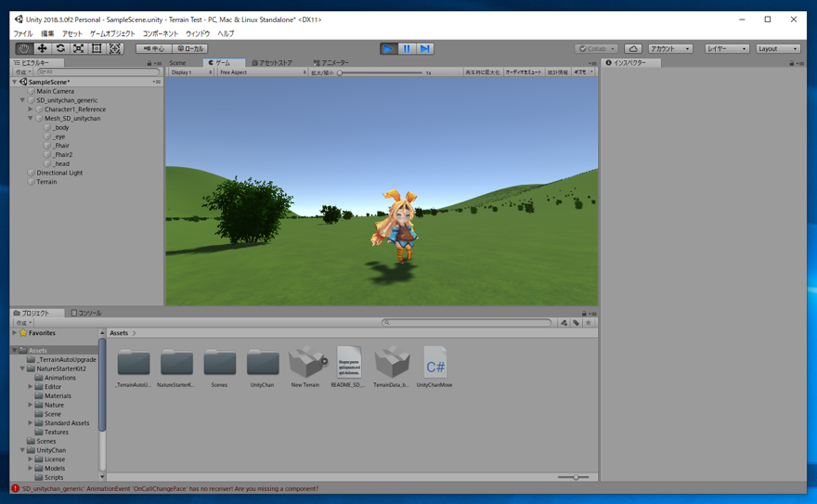Click the red error icon in status bar
817x504 pixels.
[15, 488]
